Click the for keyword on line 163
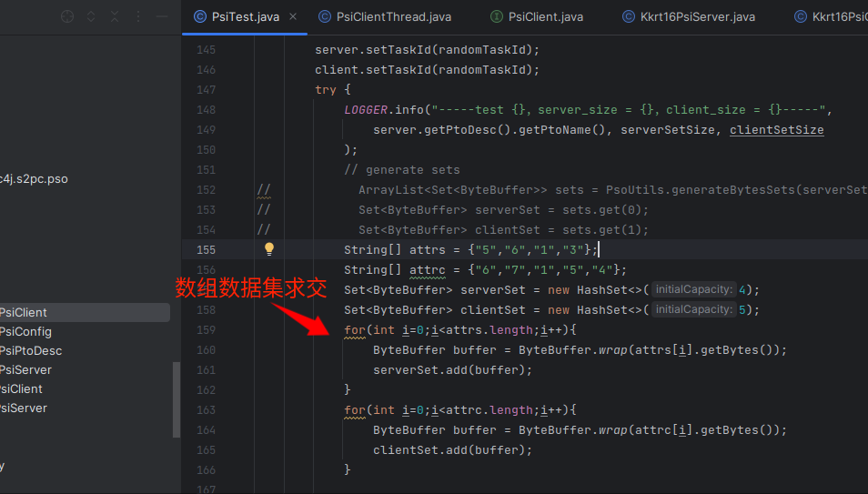Image resolution: width=868 pixels, height=494 pixels. (355, 410)
